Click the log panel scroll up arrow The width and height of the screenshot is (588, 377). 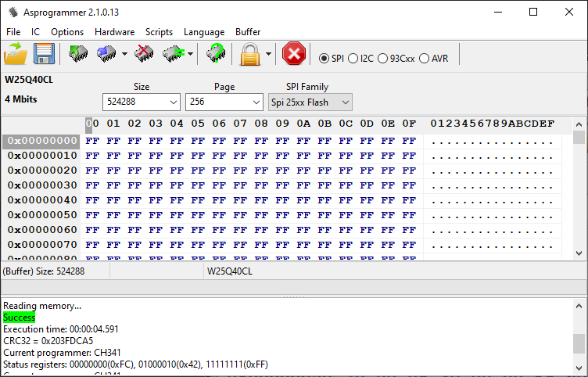(579, 306)
